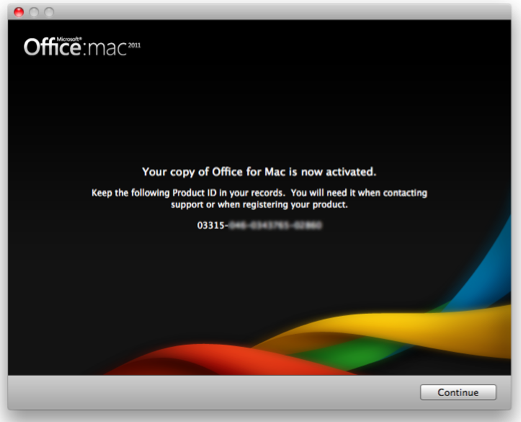Click the Continue button
Screen dimensions: 521x422
[458, 392]
